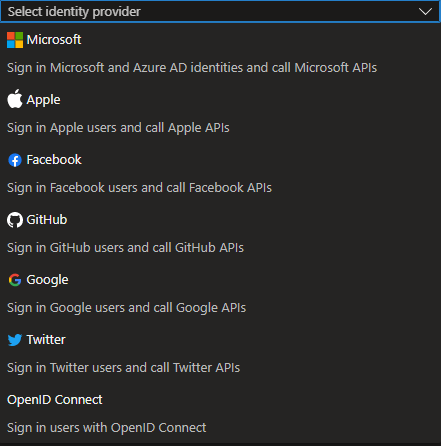This screenshot has height=446, width=441.
Task: Click the Facebook logo icon
Action: coord(15,160)
